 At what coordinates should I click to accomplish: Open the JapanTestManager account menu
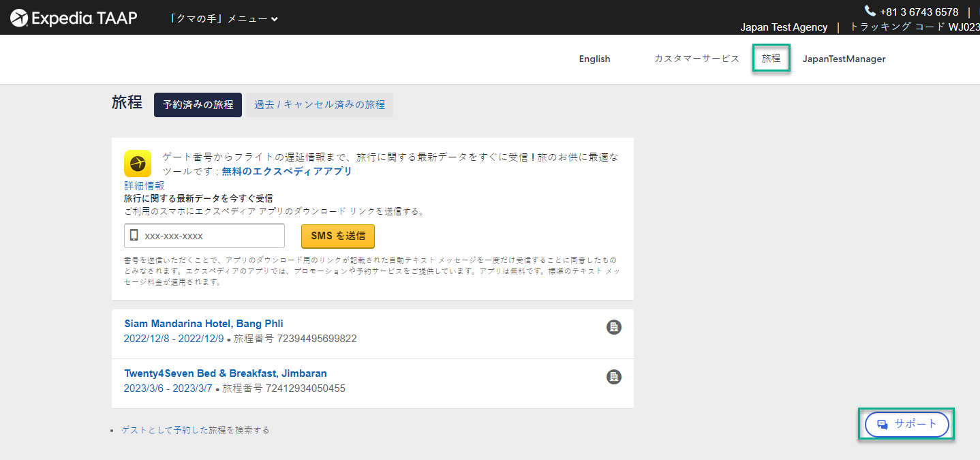click(844, 59)
